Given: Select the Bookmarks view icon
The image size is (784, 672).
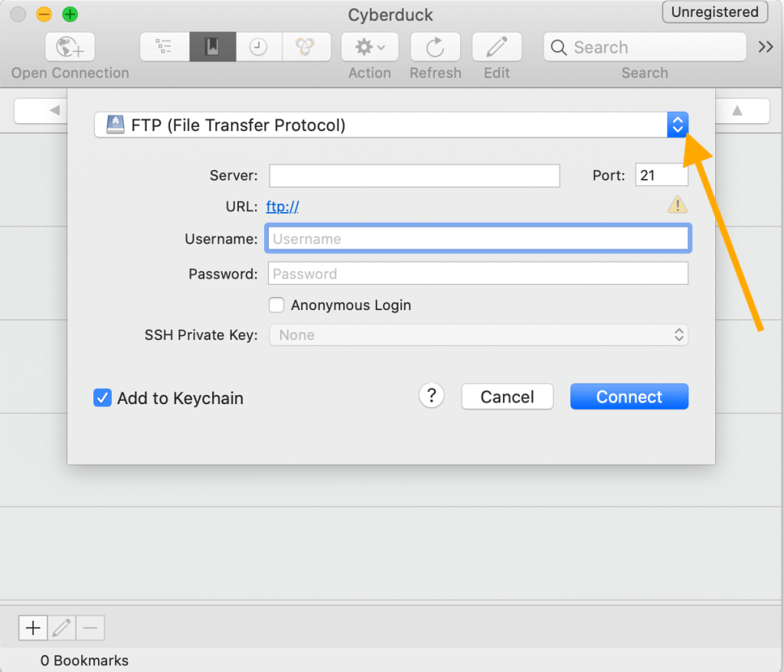Looking at the screenshot, I should [213, 47].
